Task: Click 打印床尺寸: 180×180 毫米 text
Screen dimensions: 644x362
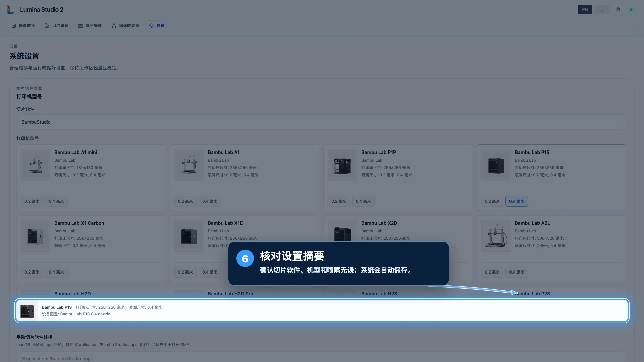Action: (x=78, y=168)
